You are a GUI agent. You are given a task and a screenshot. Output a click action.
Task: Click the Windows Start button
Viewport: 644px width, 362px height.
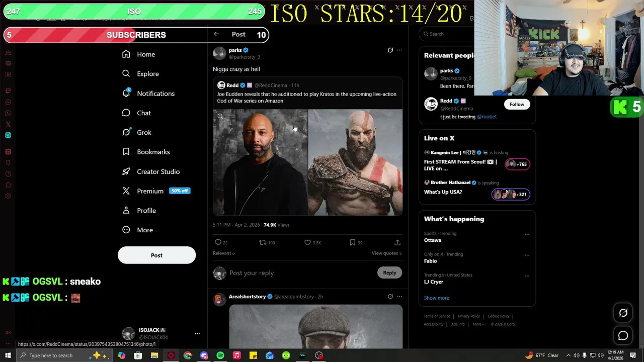coord(8,355)
